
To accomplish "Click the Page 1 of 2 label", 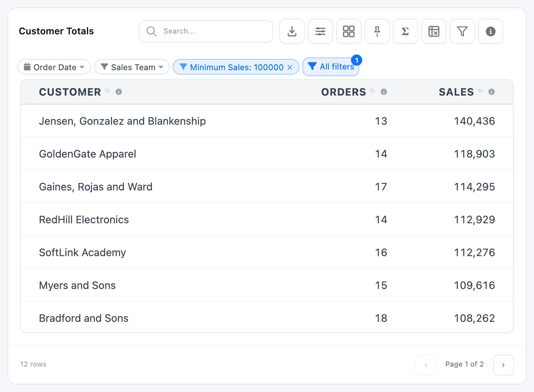I will [464, 364].
